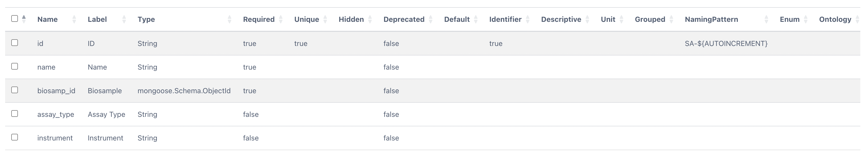This screenshot has height=151, width=868.
Task: Select the biosamp_id row checkbox
Action: click(x=15, y=90)
